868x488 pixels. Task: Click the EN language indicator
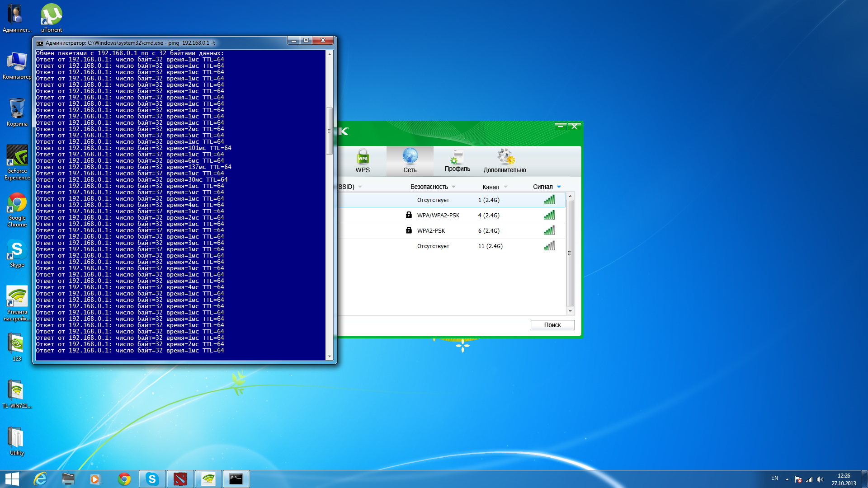coord(774,478)
